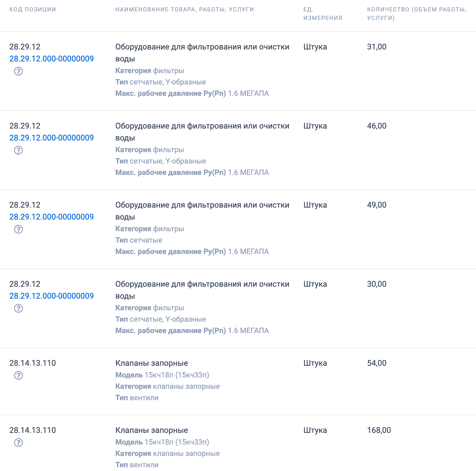Open catalog code link in the 30,00 row
This screenshot has height=471, width=476.
point(51,296)
